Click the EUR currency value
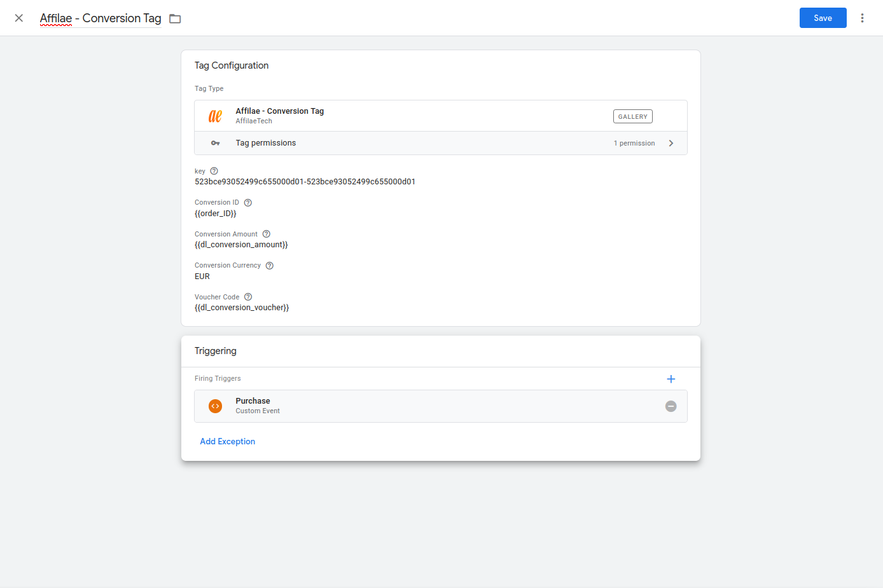Image resolution: width=883 pixels, height=588 pixels. tap(202, 277)
